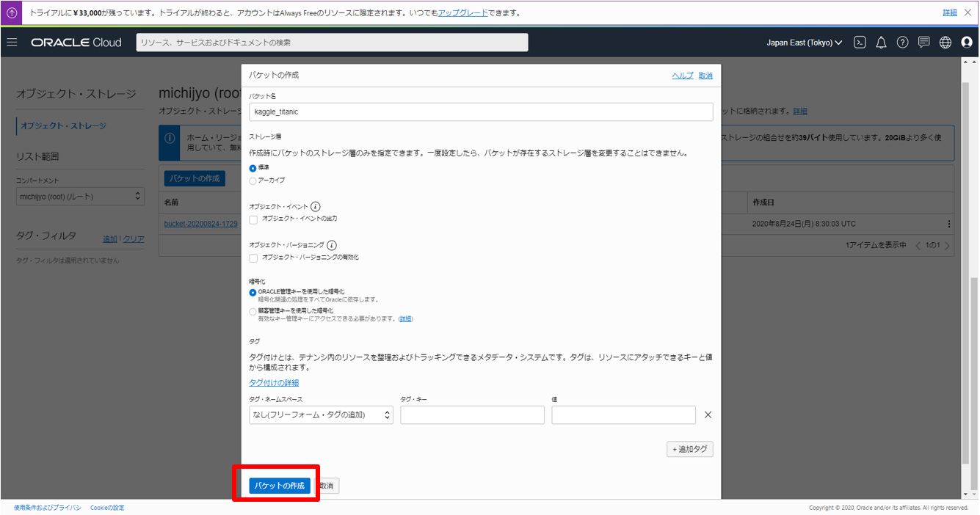Viewport: 980px width, 515px height.
Task: Select customer-managed key encryption option
Action: pos(253,311)
